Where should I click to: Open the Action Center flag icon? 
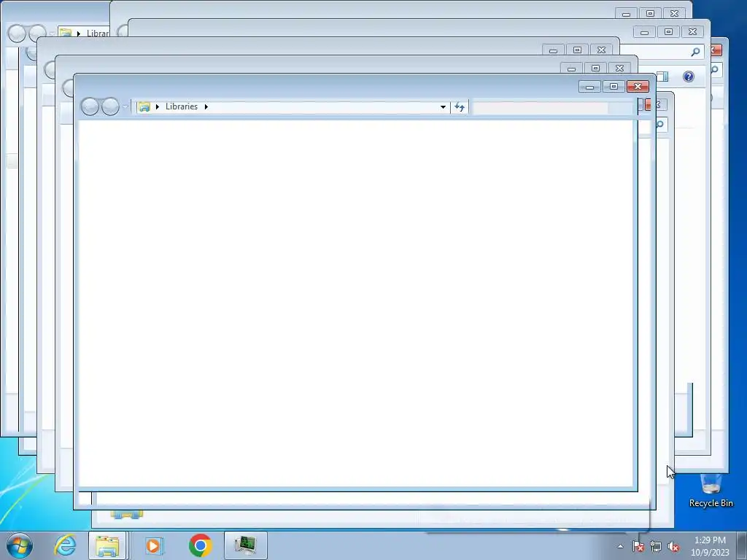click(638, 547)
